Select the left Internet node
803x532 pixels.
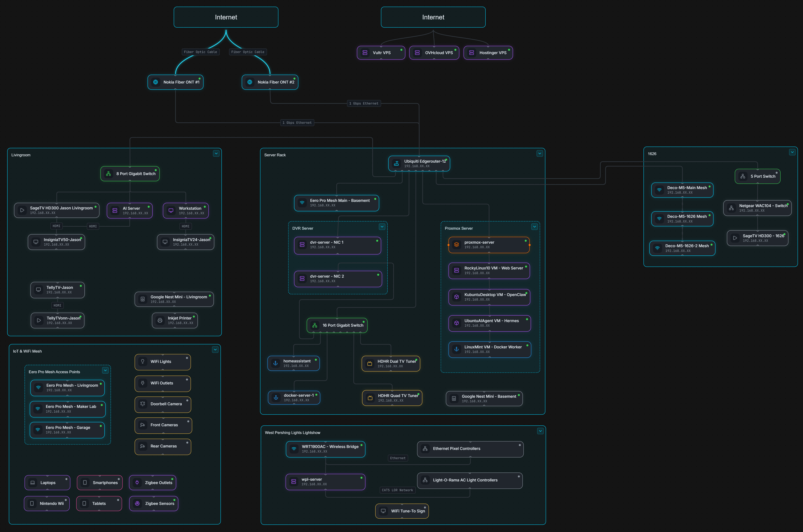(x=226, y=17)
